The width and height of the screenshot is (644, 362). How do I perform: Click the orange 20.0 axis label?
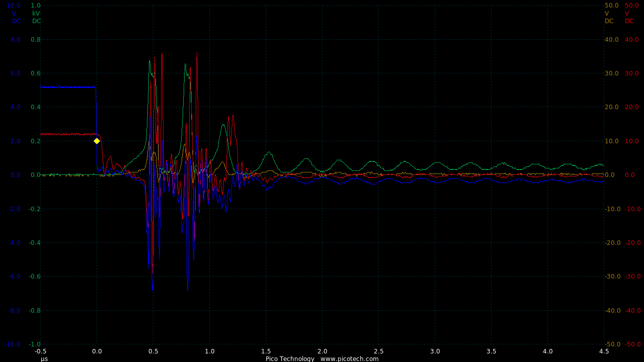coord(611,107)
